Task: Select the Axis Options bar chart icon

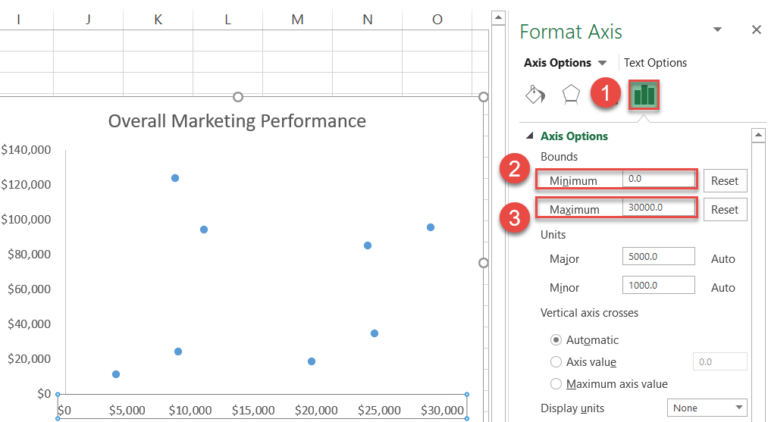Action: (641, 95)
